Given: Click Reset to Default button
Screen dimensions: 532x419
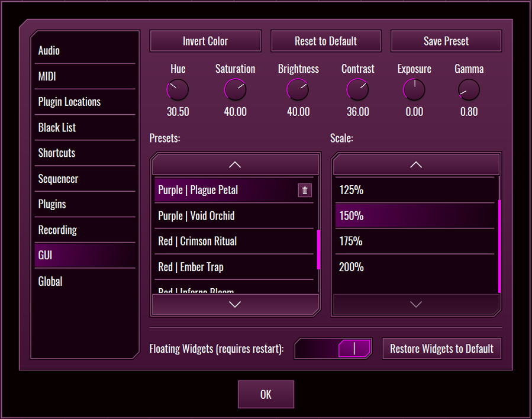Looking at the screenshot, I should click(x=325, y=41).
